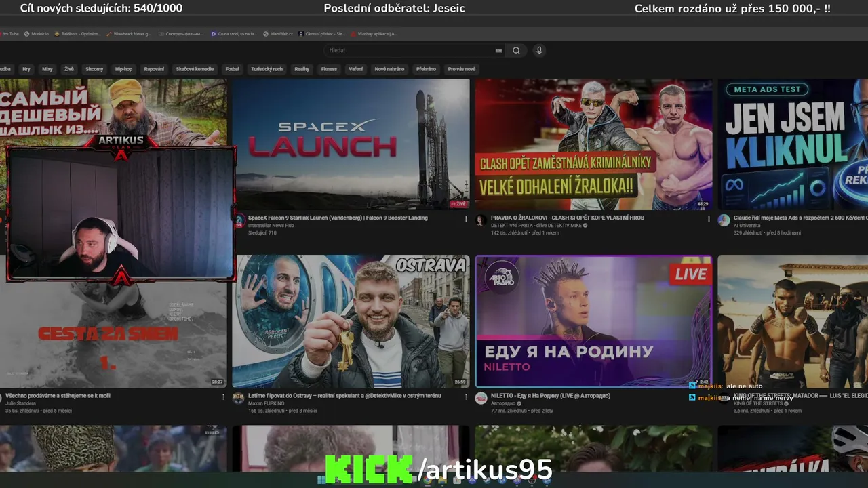Go to Авторадио channel name
The image size is (868, 488).
point(504,403)
